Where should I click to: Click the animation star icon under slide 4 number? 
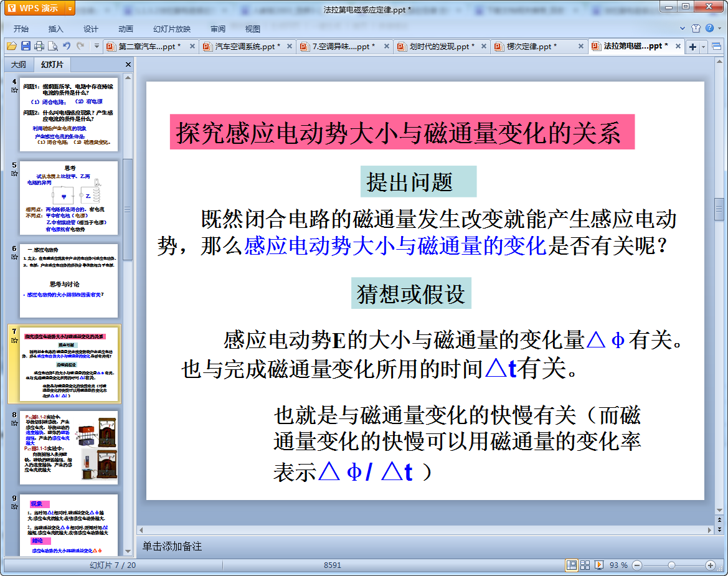point(14,90)
